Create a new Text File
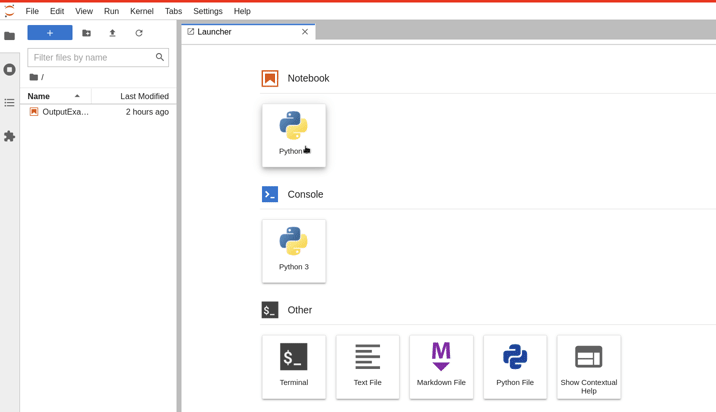The height and width of the screenshot is (412, 716). click(x=368, y=367)
